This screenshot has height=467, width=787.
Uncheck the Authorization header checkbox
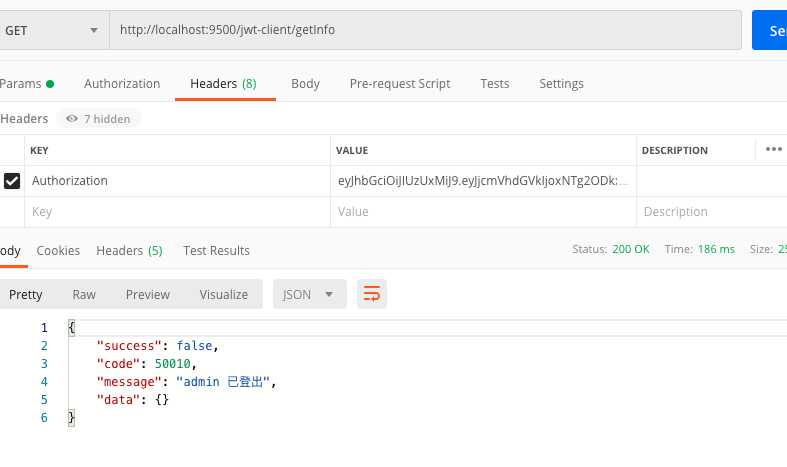pos(12,181)
